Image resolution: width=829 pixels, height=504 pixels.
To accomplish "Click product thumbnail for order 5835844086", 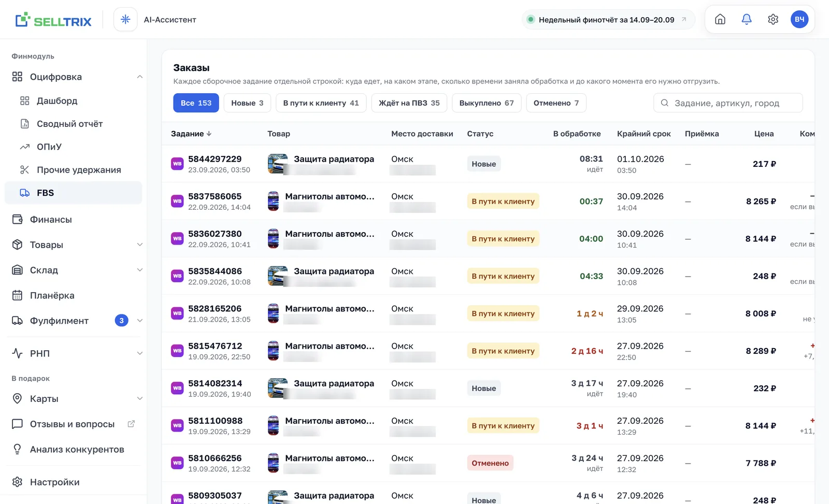I will 278,276.
